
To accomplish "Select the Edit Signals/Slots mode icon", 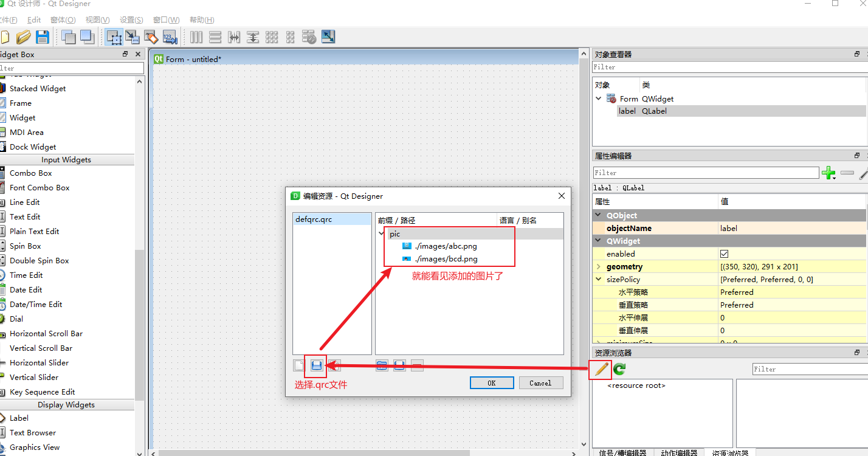I will coord(133,36).
